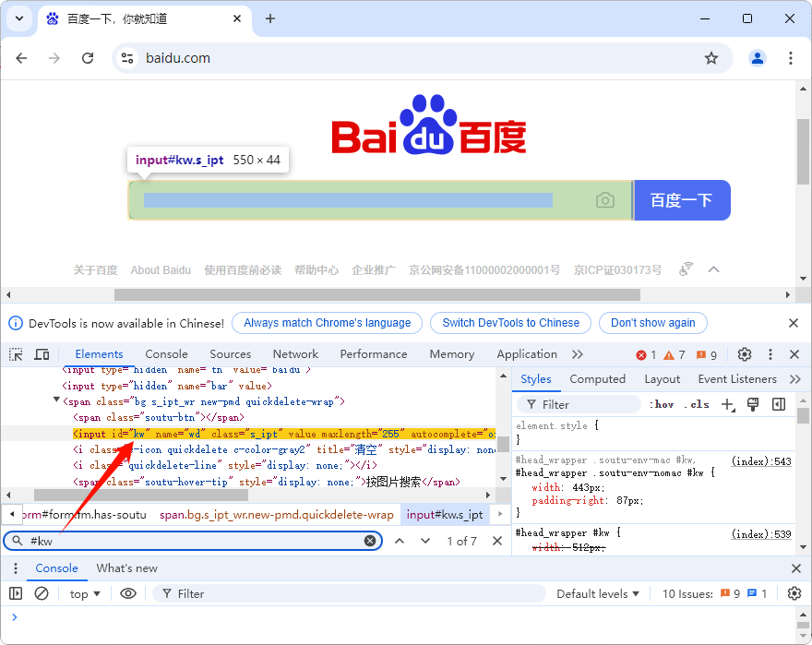Open the tab search dropdown chevron
Screen dimensions: 812x645
point(19,18)
